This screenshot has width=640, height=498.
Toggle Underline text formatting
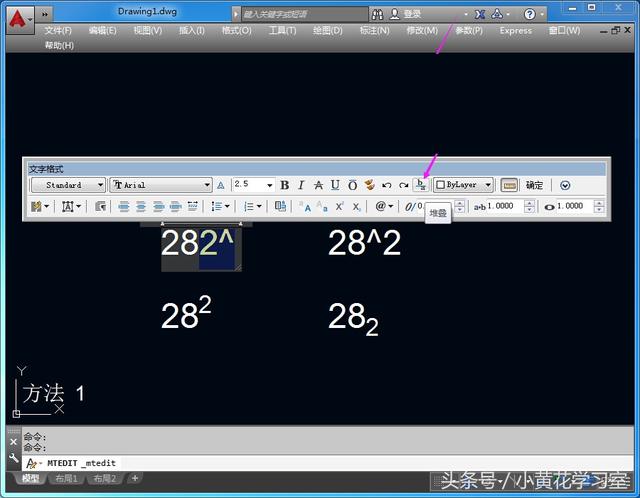click(x=335, y=185)
